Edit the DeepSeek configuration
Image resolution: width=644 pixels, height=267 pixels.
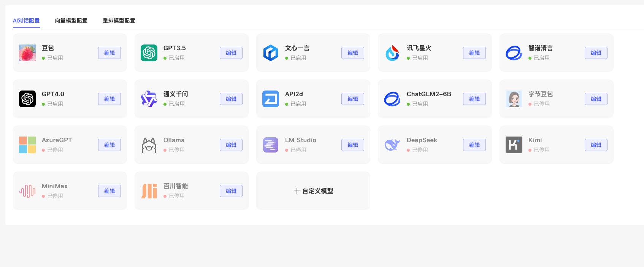[x=474, y=145]
